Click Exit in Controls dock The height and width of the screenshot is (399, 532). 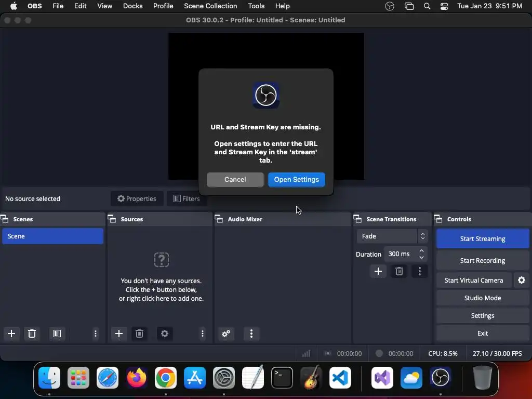pos(483,333)
